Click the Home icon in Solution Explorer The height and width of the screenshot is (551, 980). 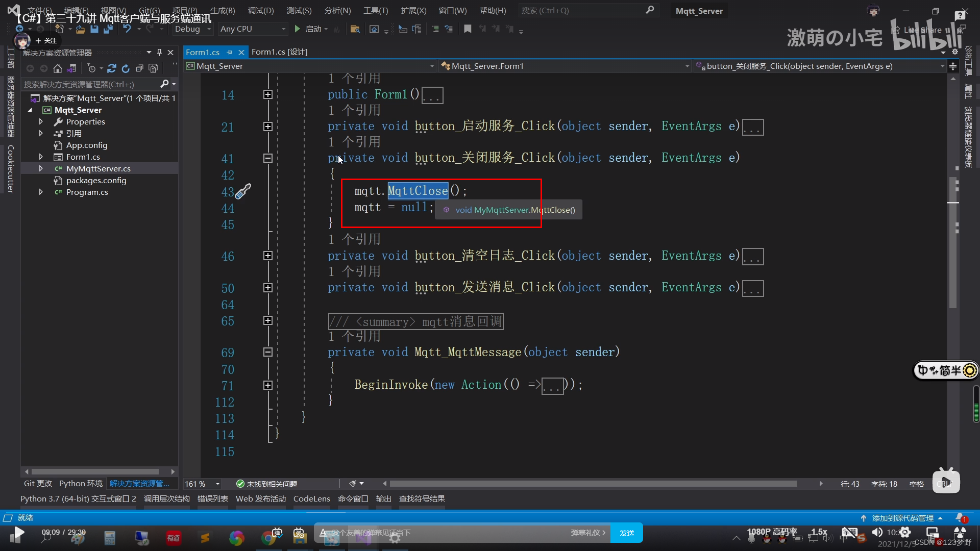coord(58,68)
